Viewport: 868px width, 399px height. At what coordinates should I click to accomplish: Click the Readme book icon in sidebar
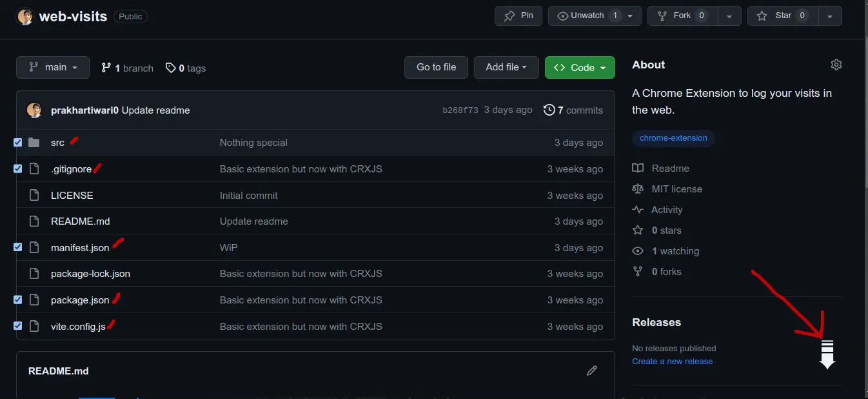click(637, 168)
